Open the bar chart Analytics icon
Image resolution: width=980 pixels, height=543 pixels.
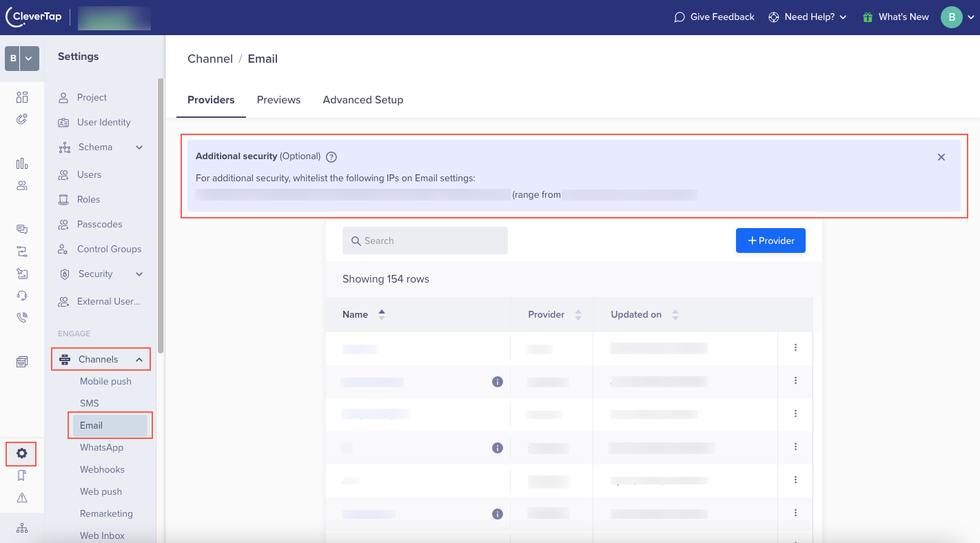coord(22,163)
